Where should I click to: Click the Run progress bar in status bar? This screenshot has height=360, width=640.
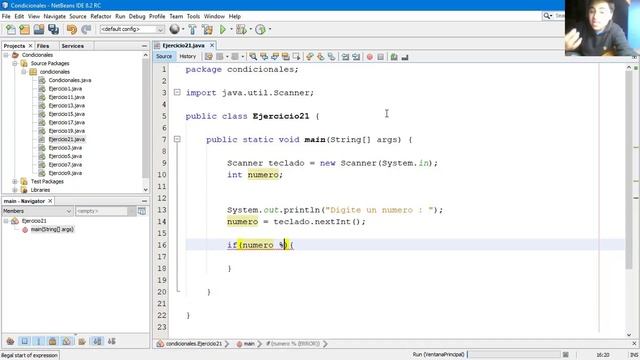coord(514,355)
